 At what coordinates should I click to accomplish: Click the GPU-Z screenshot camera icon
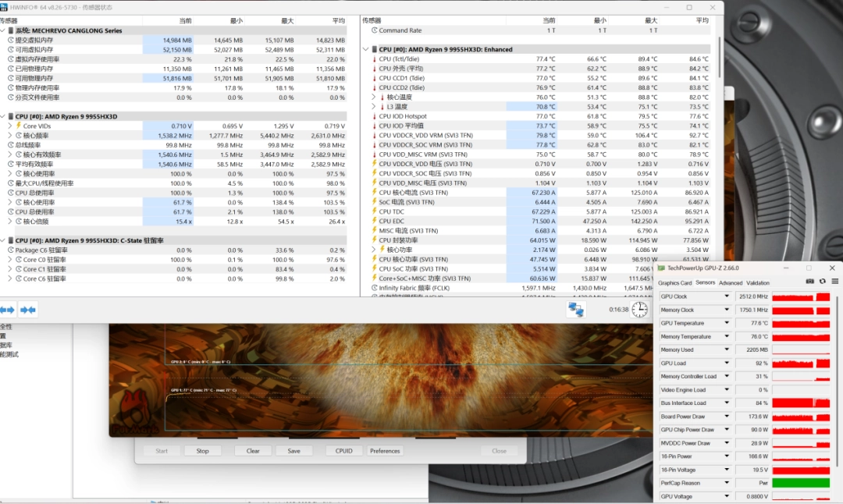point(810,282)
